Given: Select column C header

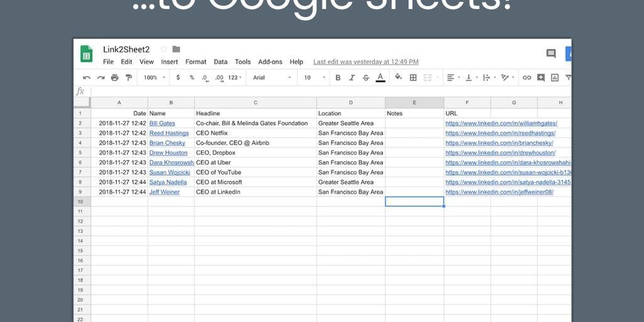Looking at the screenshot, I should pos(255,103).
